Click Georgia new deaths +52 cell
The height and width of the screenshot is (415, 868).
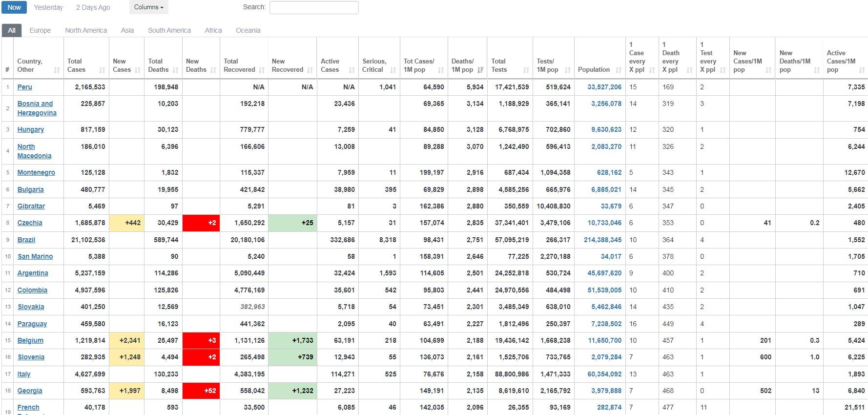(x=201, y=391)
